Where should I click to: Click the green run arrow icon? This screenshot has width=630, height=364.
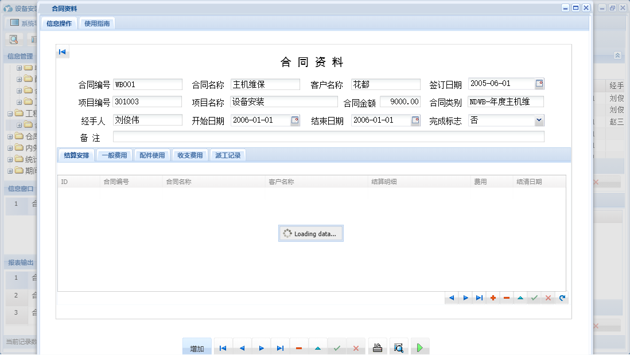(419, 347)
